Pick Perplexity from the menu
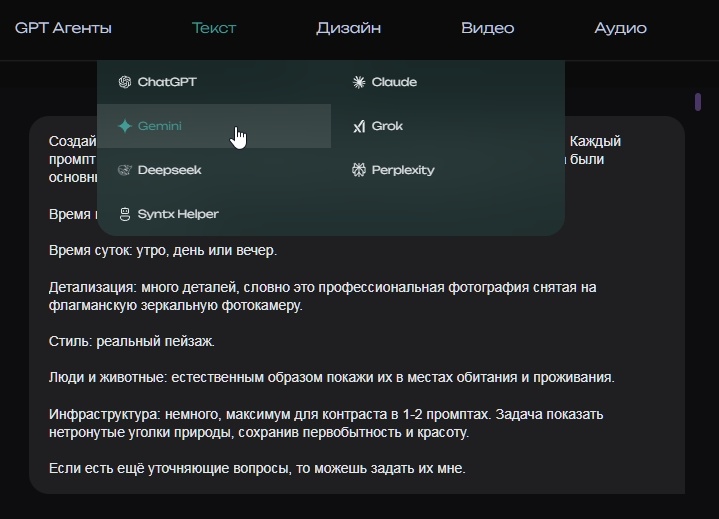Viewport: 719px width, 519px height. click(x=448, y=170)
